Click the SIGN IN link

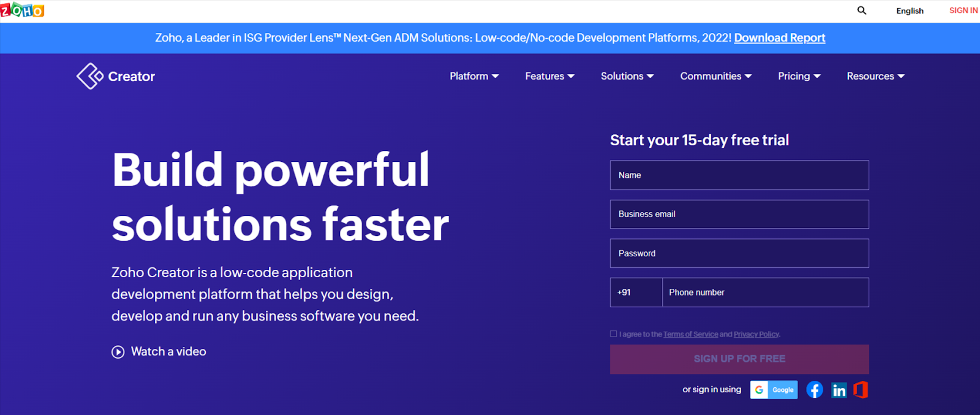pyautogui.click(x=963, y=10)
